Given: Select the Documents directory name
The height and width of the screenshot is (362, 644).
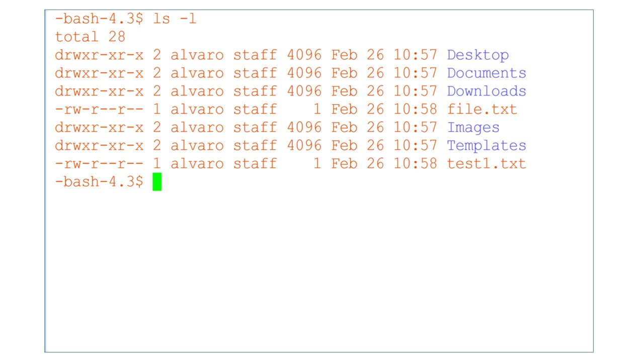Looking at the screenshot, I should point(487,73).
